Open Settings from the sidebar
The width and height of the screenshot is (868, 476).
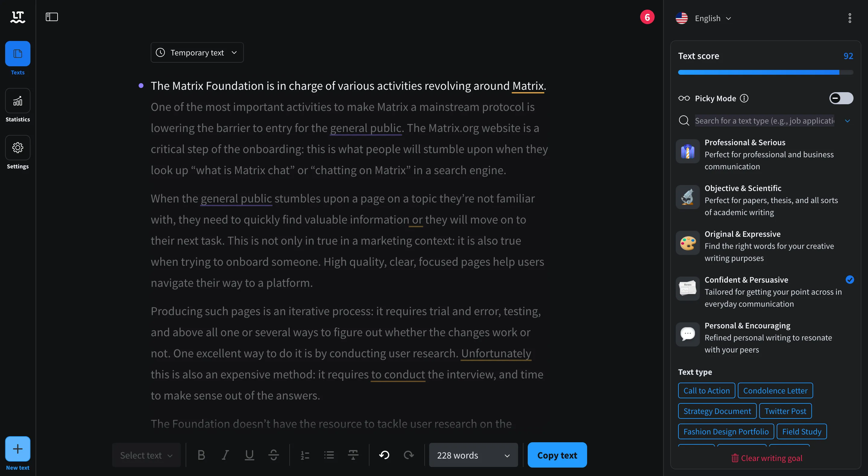(x=17, y=153)
